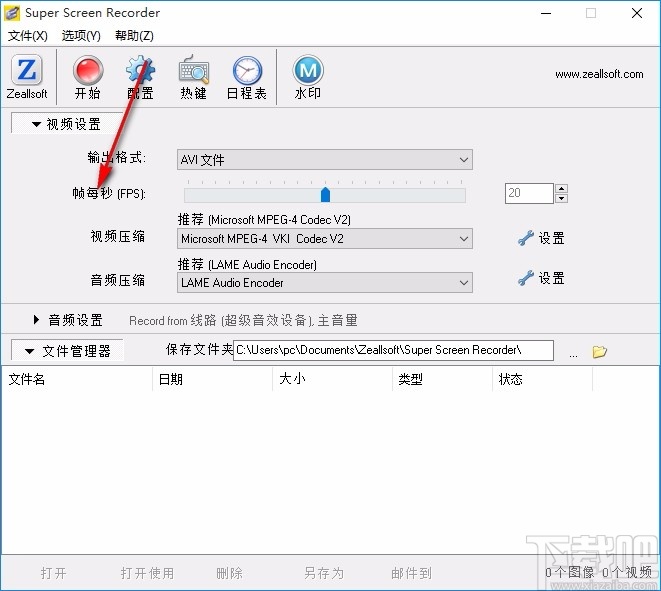Click the 大小 column header
This screenshot has height=591, width=661.
pos(333,379)
